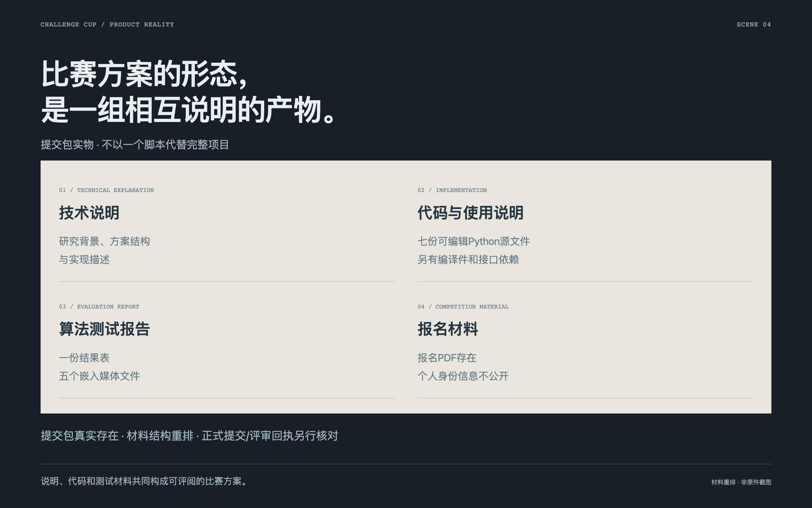812x508 pixels.
Task: Click the text '五个嵌入媒体文件'
Action: click(x=99, y=376)
